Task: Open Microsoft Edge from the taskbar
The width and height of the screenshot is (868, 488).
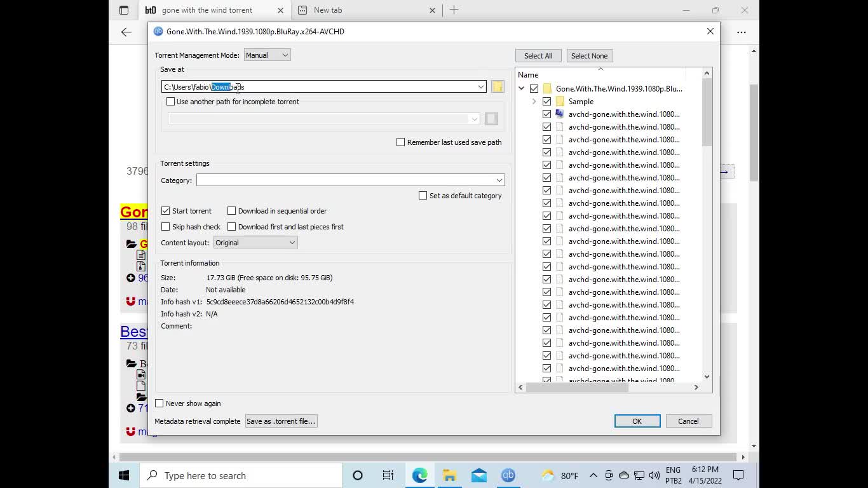Action: point(420,475)
